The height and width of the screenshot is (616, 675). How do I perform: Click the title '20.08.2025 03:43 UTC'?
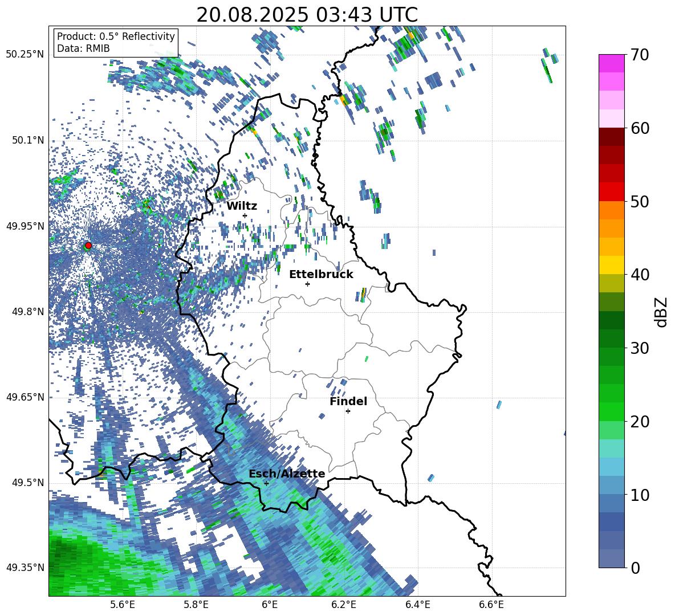307,15
